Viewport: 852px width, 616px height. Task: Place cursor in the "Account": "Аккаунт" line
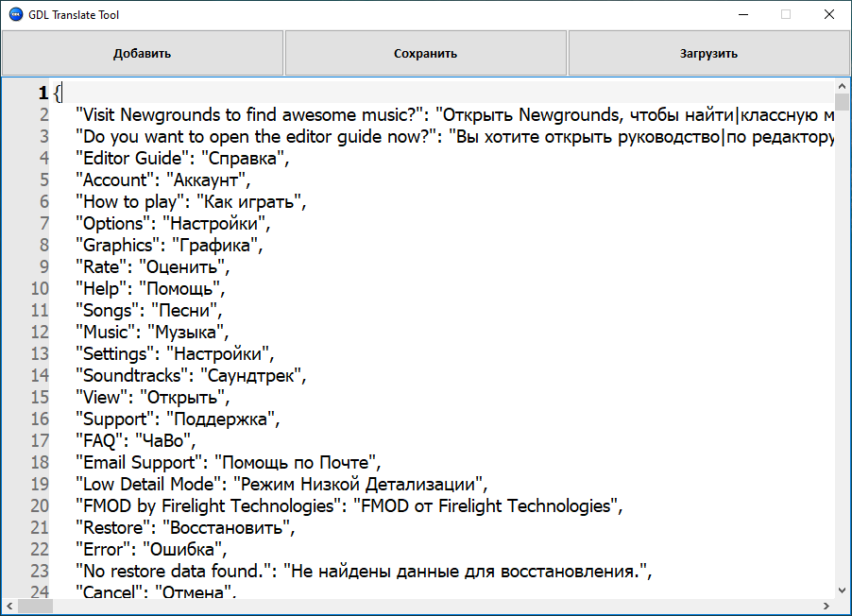(162, 180)
